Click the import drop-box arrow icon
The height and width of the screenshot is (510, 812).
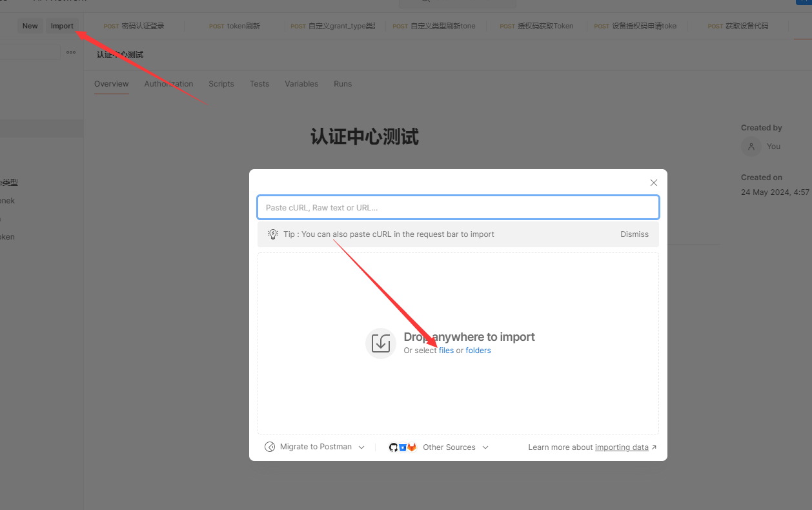pyautogui.click(x=381, y=343)
